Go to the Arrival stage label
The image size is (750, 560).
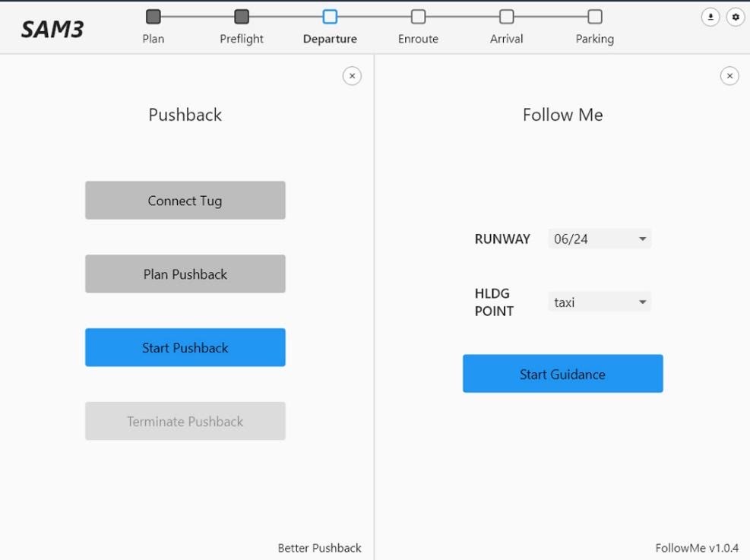tap(507, 39)
